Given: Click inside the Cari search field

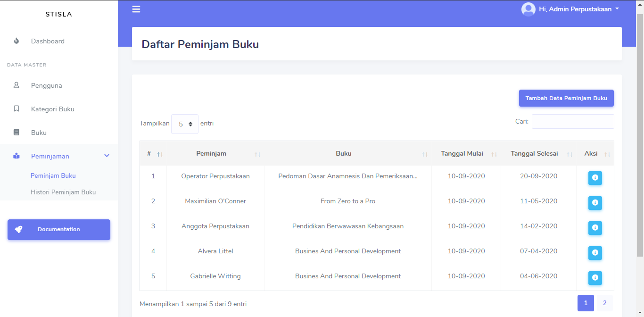Looking at the screenshot, I should point(573,121).
